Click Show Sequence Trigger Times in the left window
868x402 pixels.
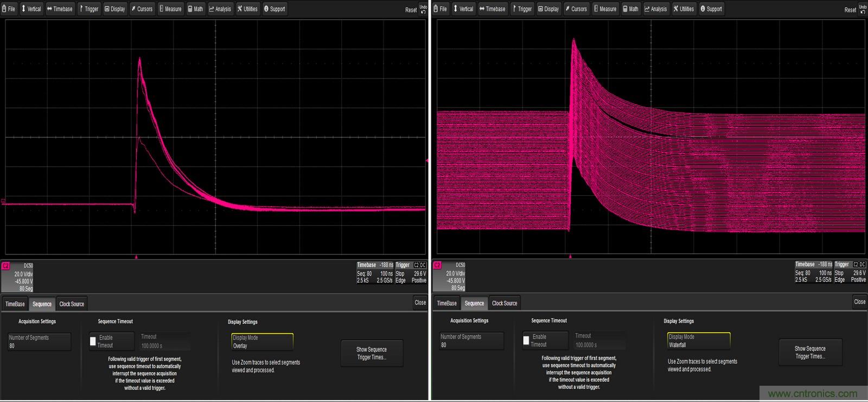tap(372, 353)
